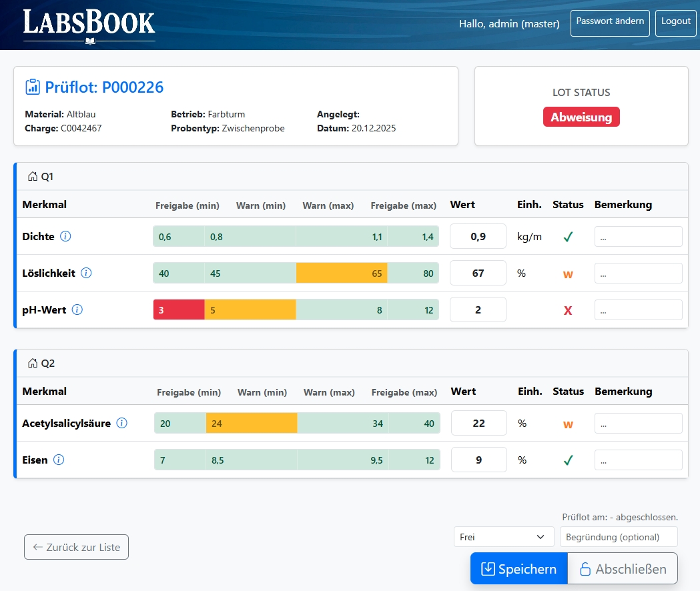
Task: Click the green checkmark status for Dichte
Action: 568,237
